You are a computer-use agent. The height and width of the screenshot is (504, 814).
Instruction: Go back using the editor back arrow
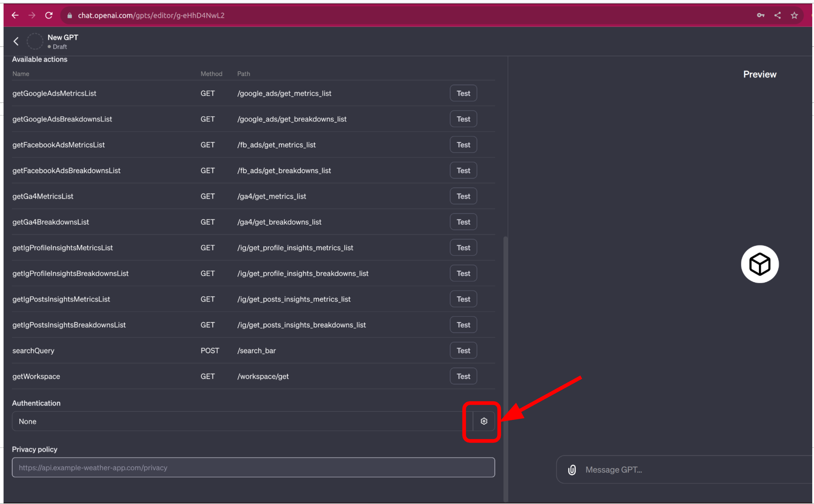click(16, 41)
